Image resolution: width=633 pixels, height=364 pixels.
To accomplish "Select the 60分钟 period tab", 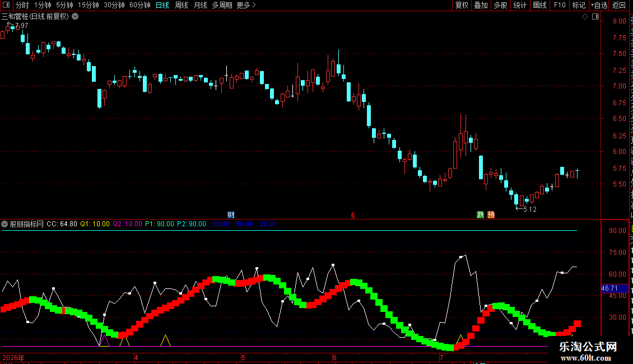I will [x=140, y=5].
